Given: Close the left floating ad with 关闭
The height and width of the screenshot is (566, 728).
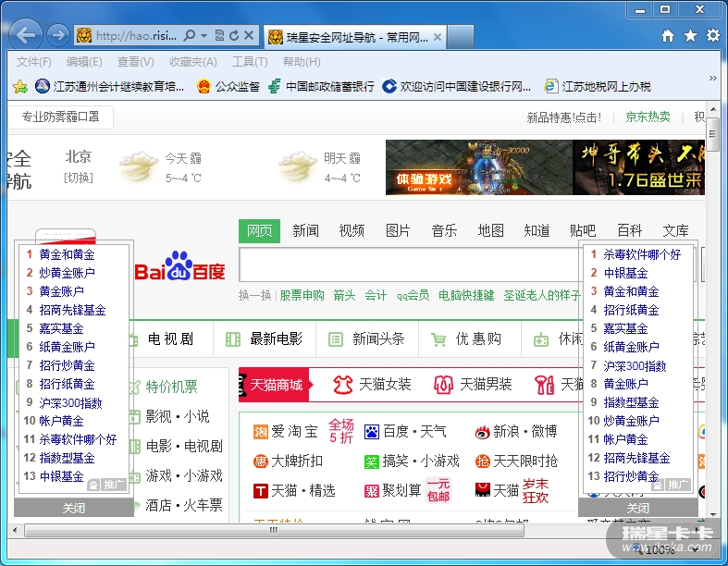Looking at the screenshot, I should (74, 508).
